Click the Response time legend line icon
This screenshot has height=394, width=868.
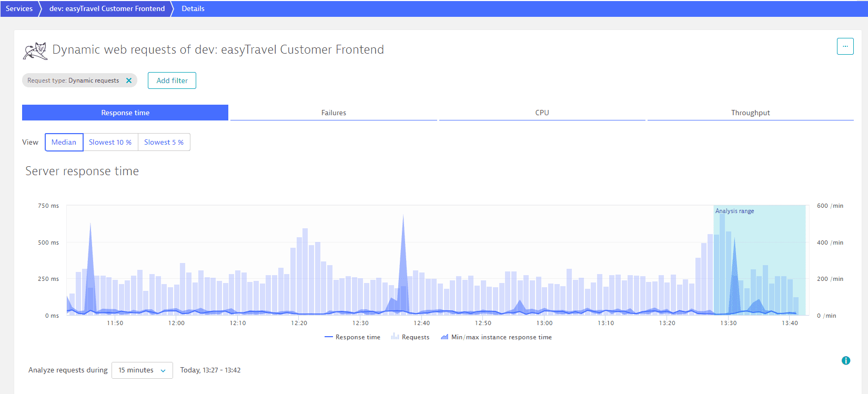pos(329,337)
